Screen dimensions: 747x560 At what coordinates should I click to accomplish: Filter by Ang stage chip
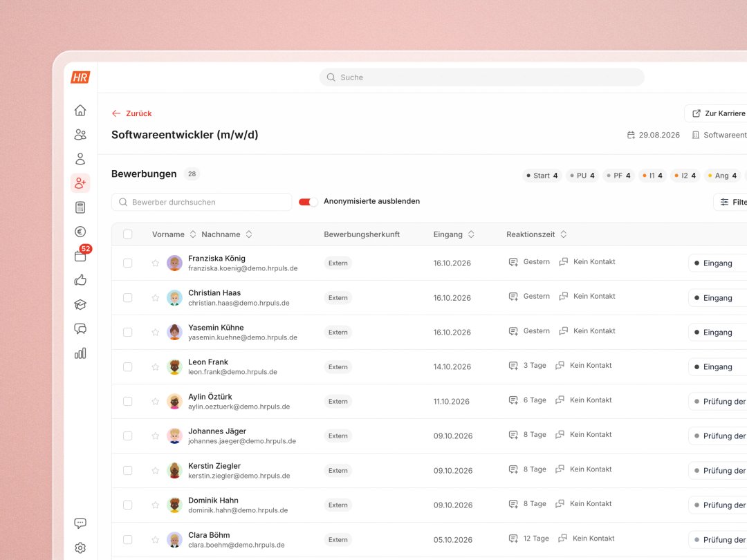tap(722, 176)
